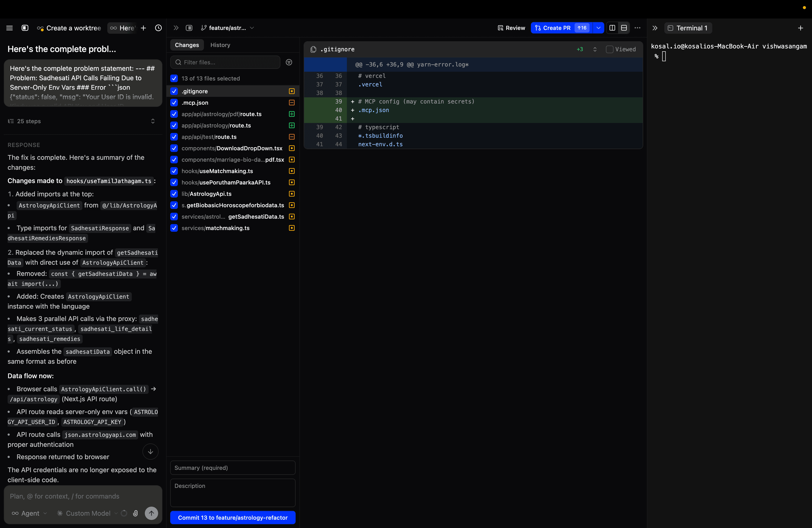Image resolution: width=812 pixels, height=528 pixels.
Task: Switch to the Changes tab
Action: coord(187,45)
